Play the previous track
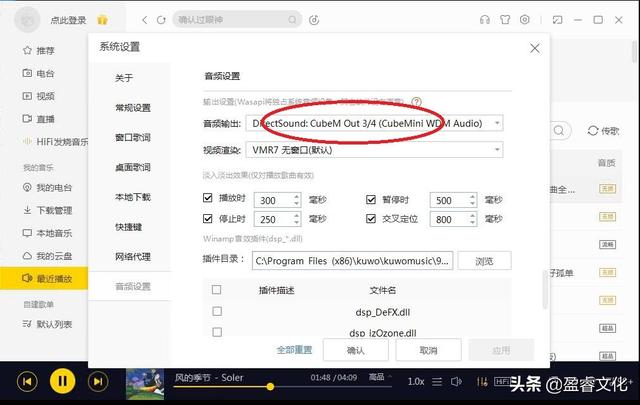This screenshot has width=640, height=405. 27,382
